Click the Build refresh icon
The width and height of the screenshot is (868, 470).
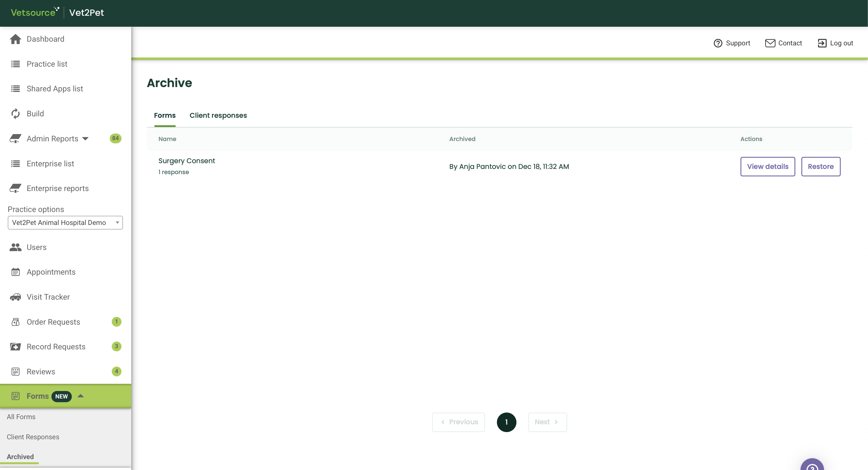point(16,114)
